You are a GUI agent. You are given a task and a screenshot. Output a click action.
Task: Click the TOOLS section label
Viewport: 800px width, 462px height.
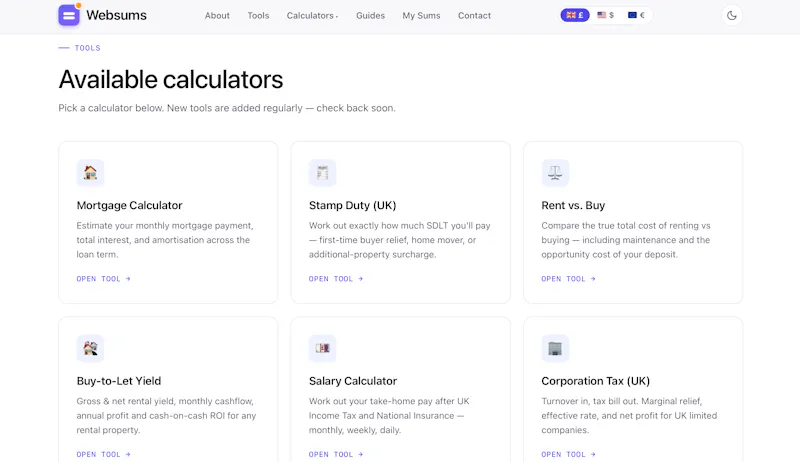click(x=87, y=48)
